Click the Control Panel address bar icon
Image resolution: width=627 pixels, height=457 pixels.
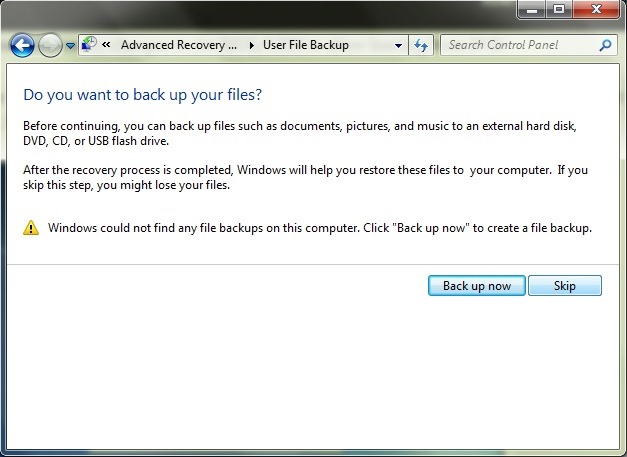[89, 44]
